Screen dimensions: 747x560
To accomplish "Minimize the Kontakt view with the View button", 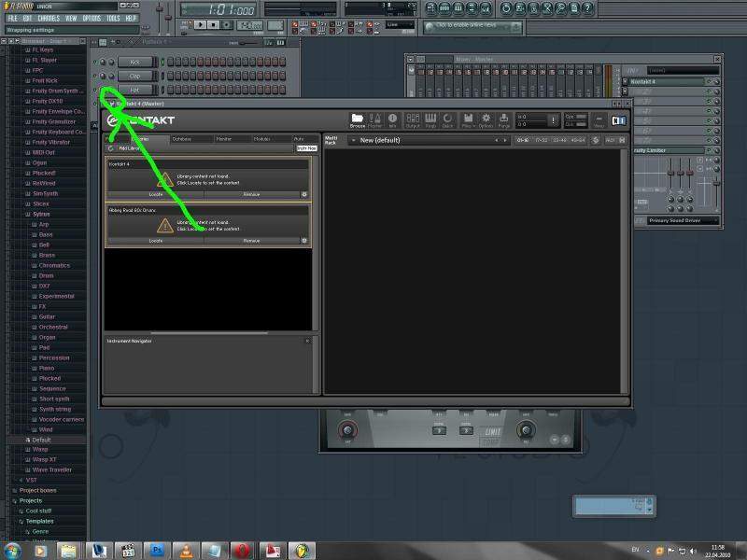I will [599, 120].
